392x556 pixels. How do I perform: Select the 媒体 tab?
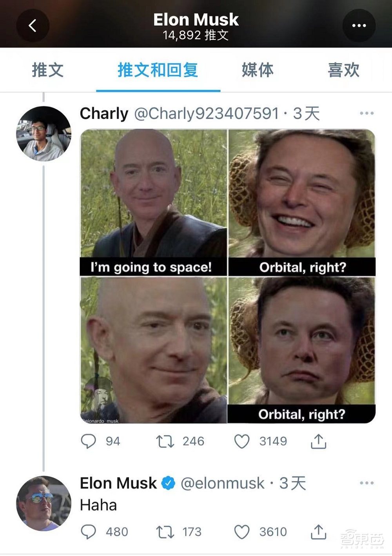pyautogui.click(x=258, y=70)
